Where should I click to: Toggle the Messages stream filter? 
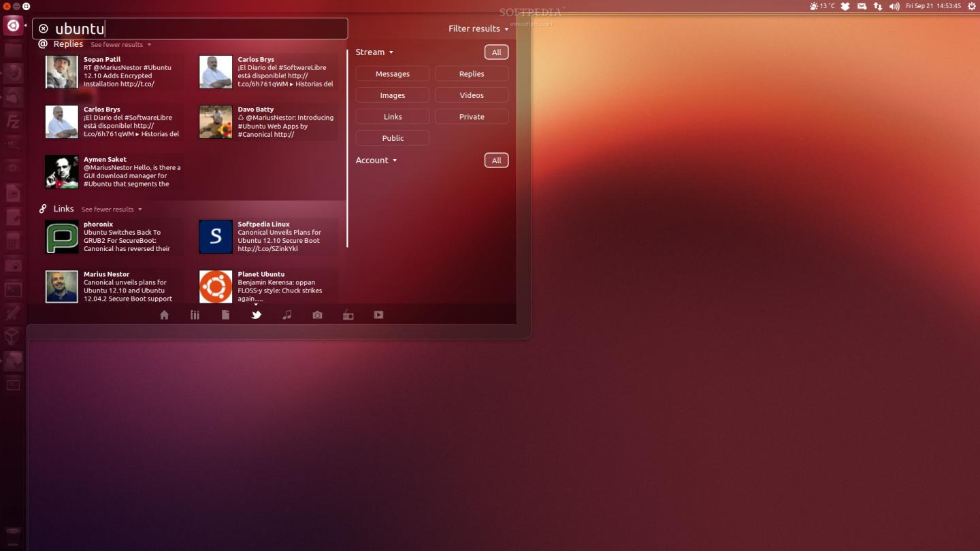click(393, 74)
